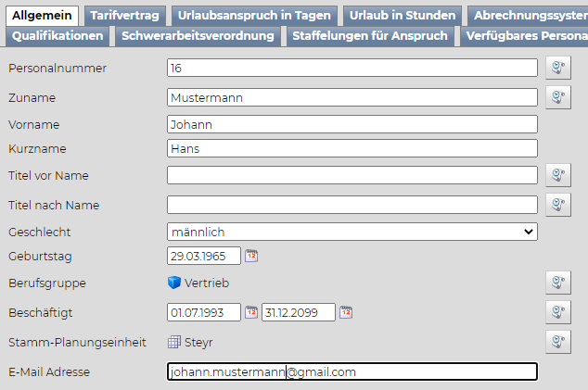The width and height of the screenshot is (588, 390).
Task: Focus the Kurzname input field
Action: (x=352, y=148)
